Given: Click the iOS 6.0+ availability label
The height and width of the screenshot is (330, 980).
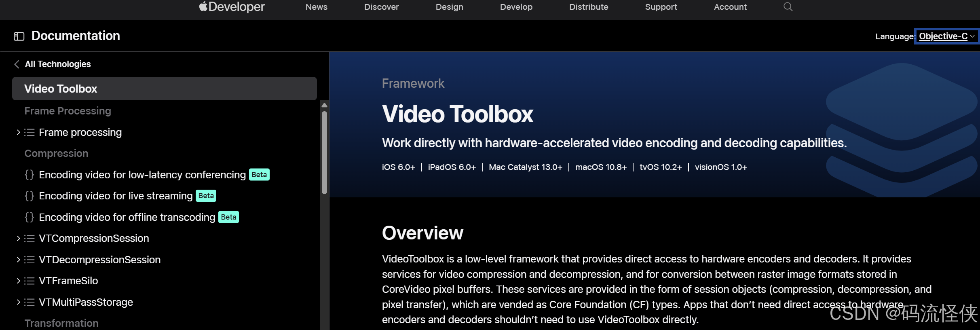Looking at the screenshot, I should (x=399, y=167).
